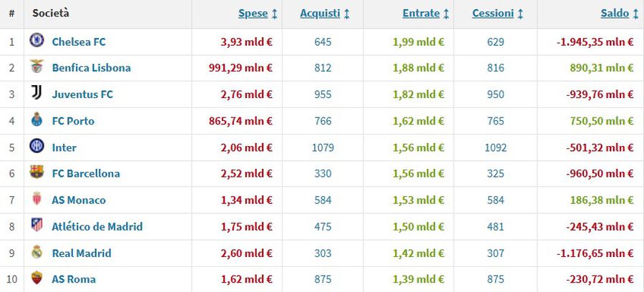Viewport: 644px width, 292px height.
Task: Click the Benfica Lisbona eagle crest
Action: (x=36, y=67)
